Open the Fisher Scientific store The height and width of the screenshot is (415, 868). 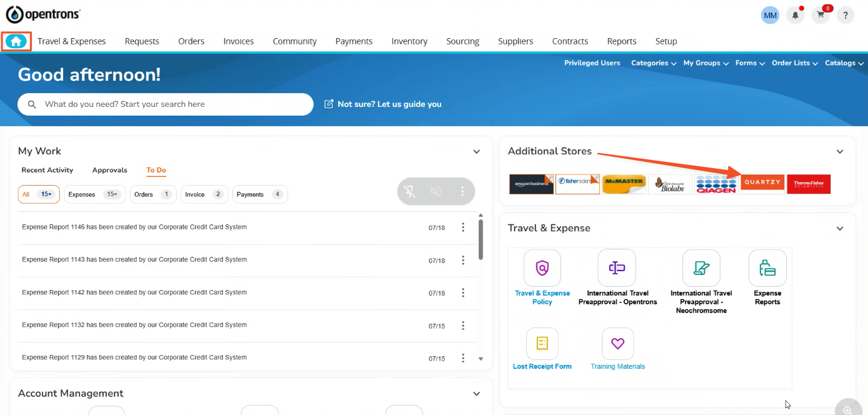pyautogui.click(x=577, y=184)
